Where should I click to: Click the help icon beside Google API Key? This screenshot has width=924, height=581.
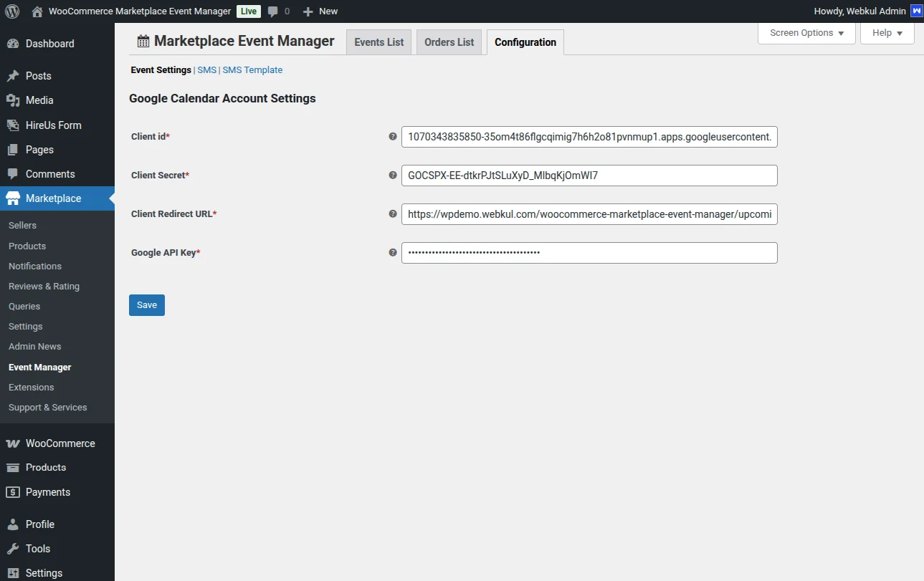tap(392, 251)
